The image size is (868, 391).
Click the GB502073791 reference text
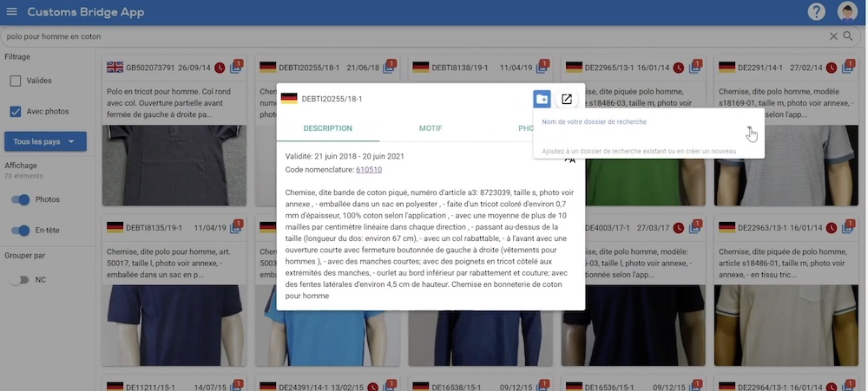pyautogui.click(x=151, y=68)
